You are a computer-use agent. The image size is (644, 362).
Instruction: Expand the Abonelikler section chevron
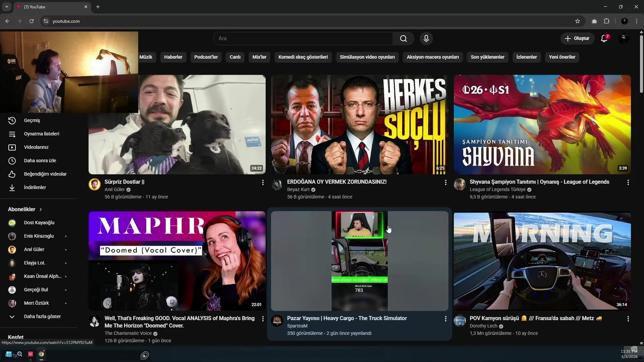tap(41, 210)
